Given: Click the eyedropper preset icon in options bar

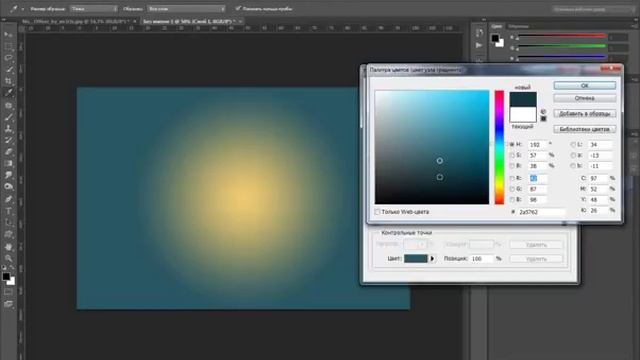Looking at the screenshot, I should coord(13,9).
